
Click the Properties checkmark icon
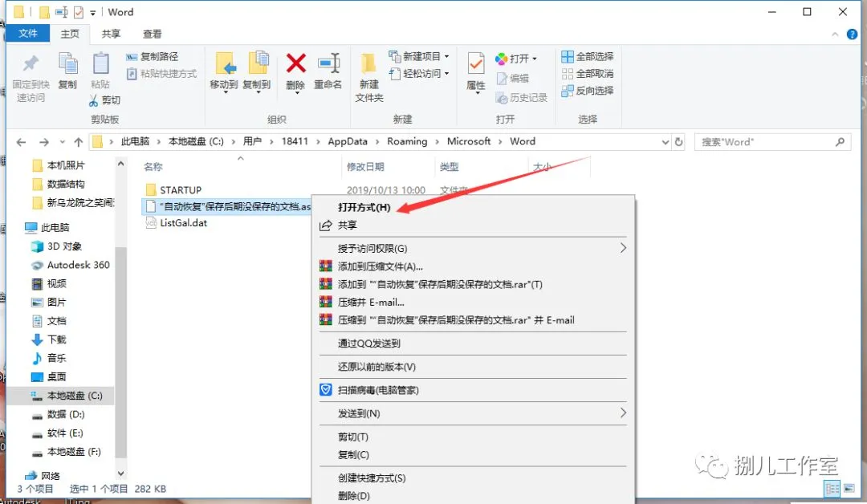click(x=475, y=64)
